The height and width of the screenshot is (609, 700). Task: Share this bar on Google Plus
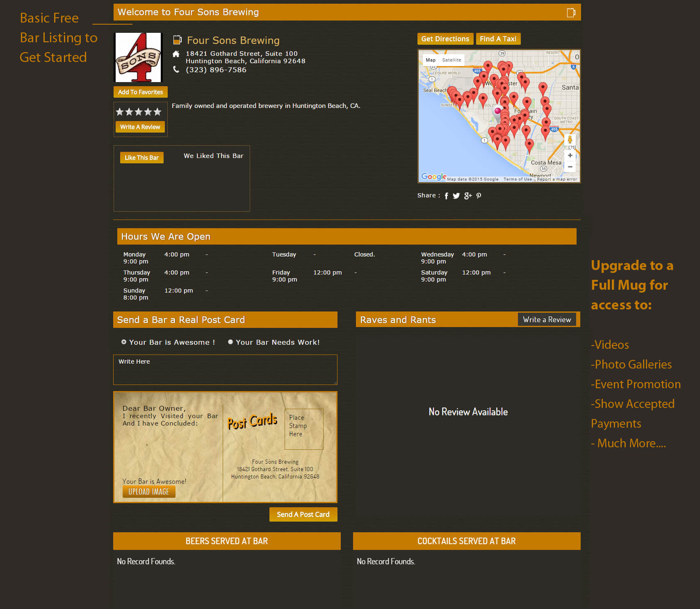click(x=468, y=196)
